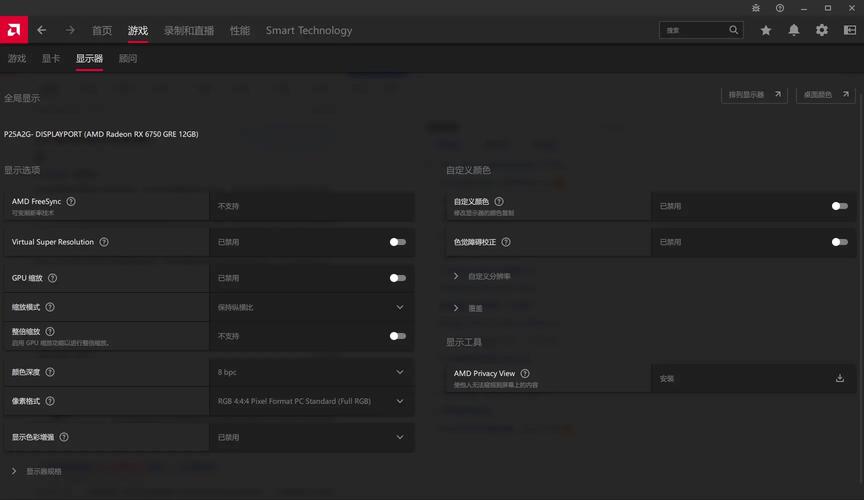This screenshot has width=864, height=500.
Task: Toggle 整倍缩放 integer scaling switch
Action: click(397, 336)
